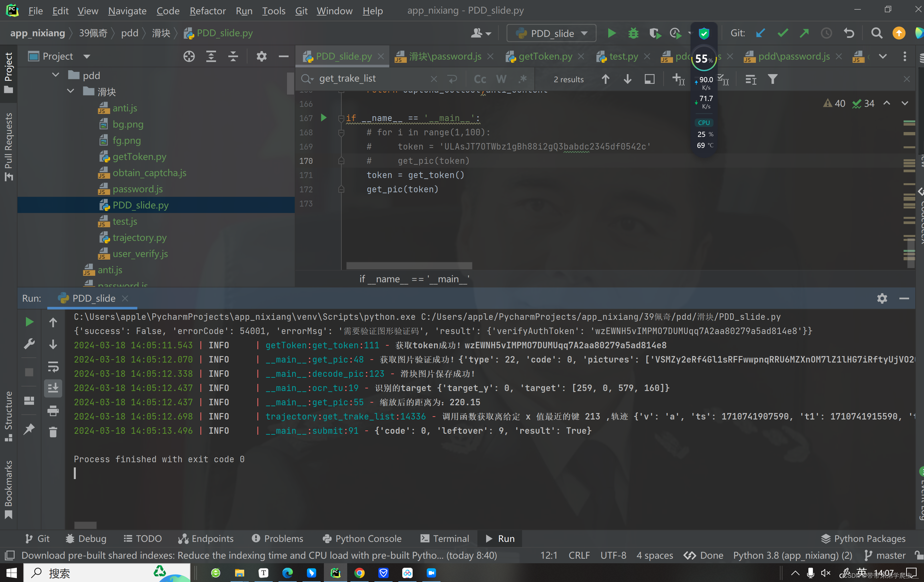Collapse the pdd folder in tree
The width and height of the screenshot is (924, 582).
[x=56, y=75]
